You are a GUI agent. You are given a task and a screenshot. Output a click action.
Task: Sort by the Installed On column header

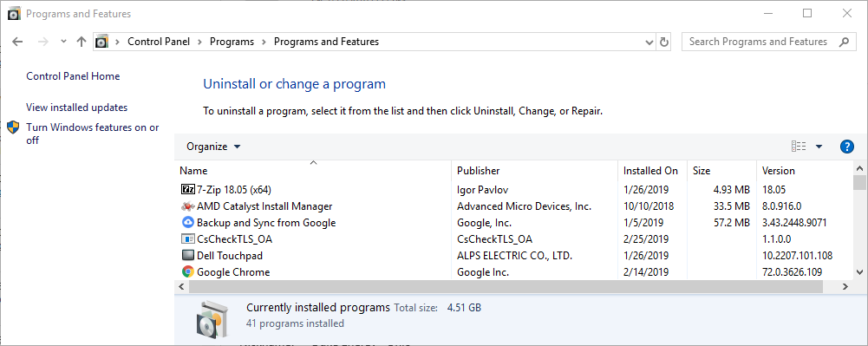point(653,171)
